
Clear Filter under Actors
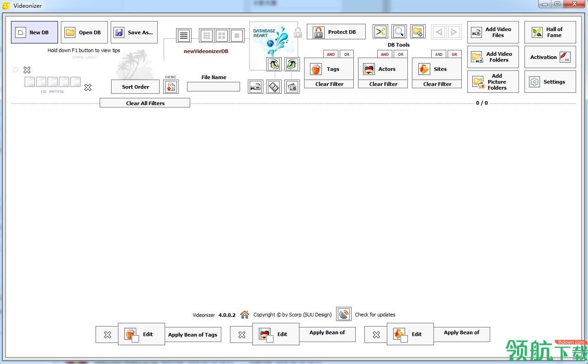pyautogui.click(x=383, y=84)
